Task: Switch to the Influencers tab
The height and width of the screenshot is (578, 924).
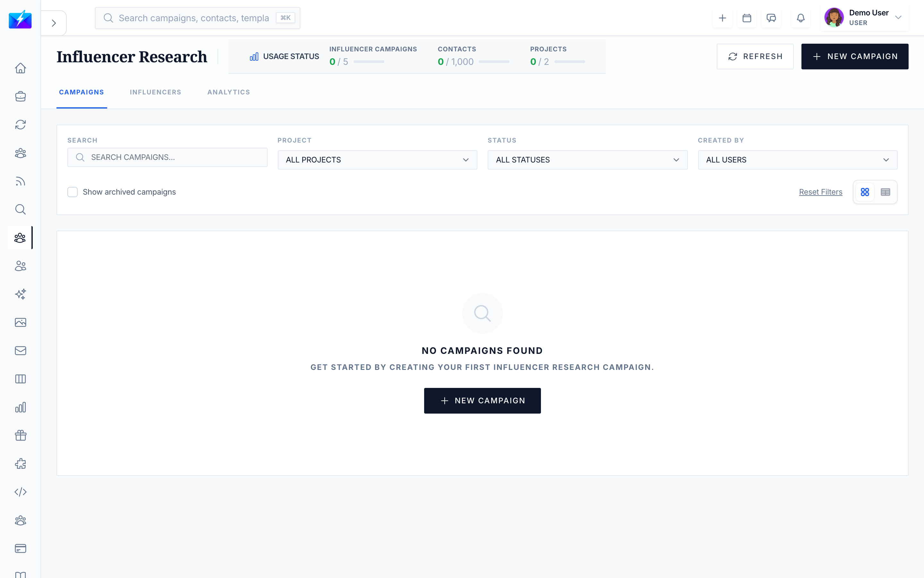Action: point(155,92)
